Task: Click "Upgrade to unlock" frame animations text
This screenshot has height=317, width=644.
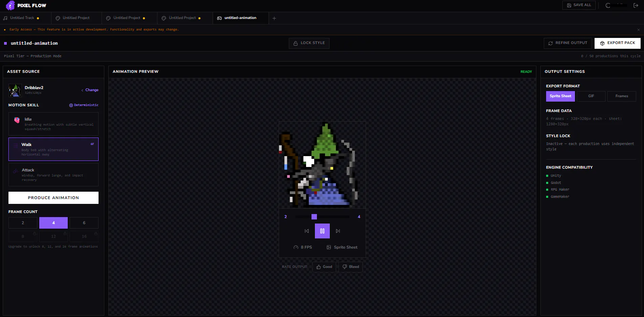Action: 53,247
